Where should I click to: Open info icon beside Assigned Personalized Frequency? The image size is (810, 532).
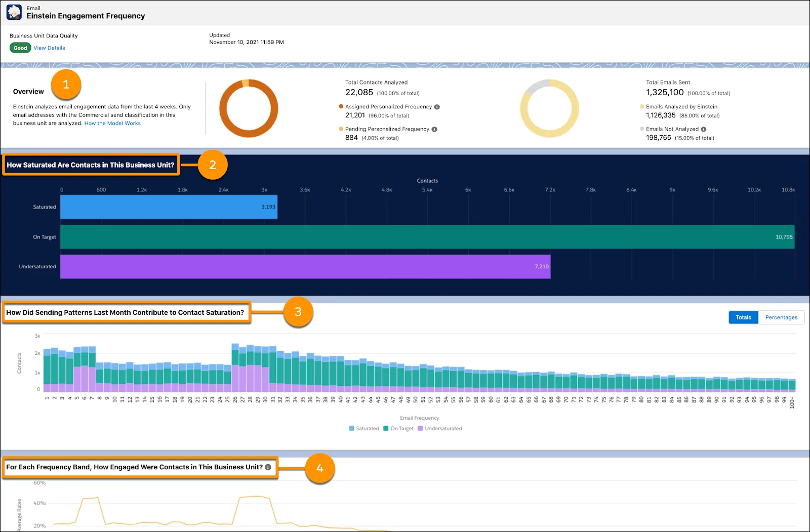(x=437, y=107)
